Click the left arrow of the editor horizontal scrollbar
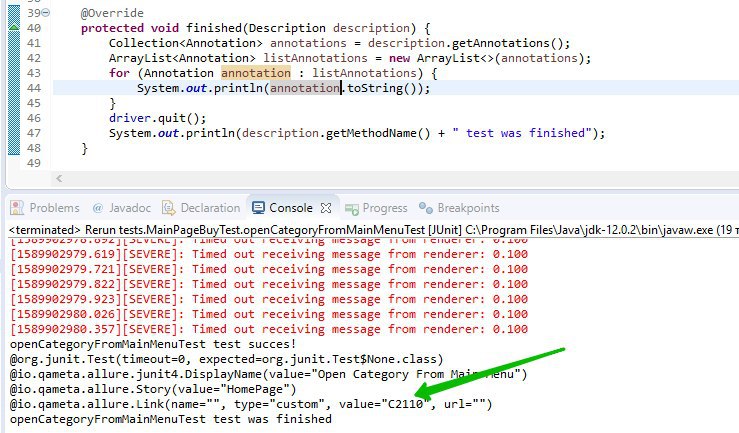 pyautogui.click(x=59, y=178)
